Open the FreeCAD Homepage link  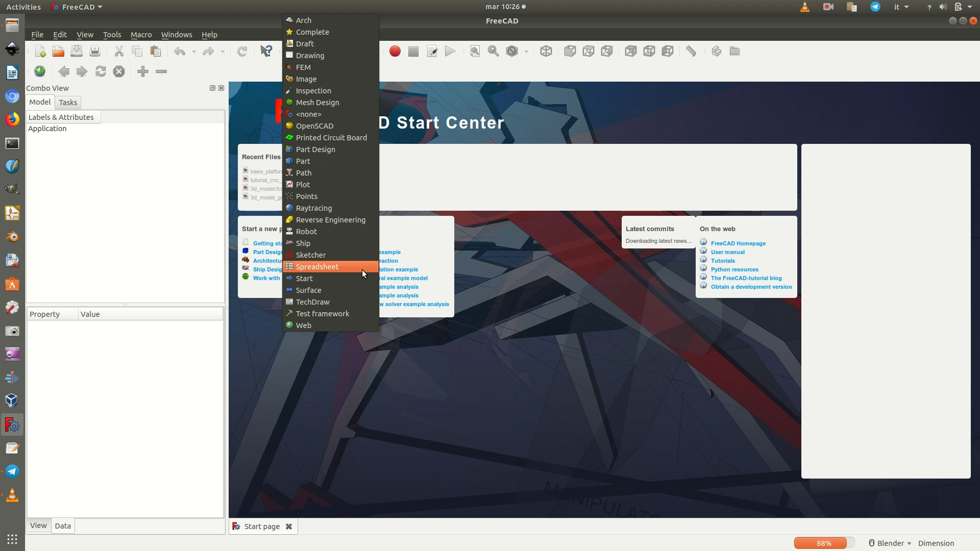tap(738, 243)
